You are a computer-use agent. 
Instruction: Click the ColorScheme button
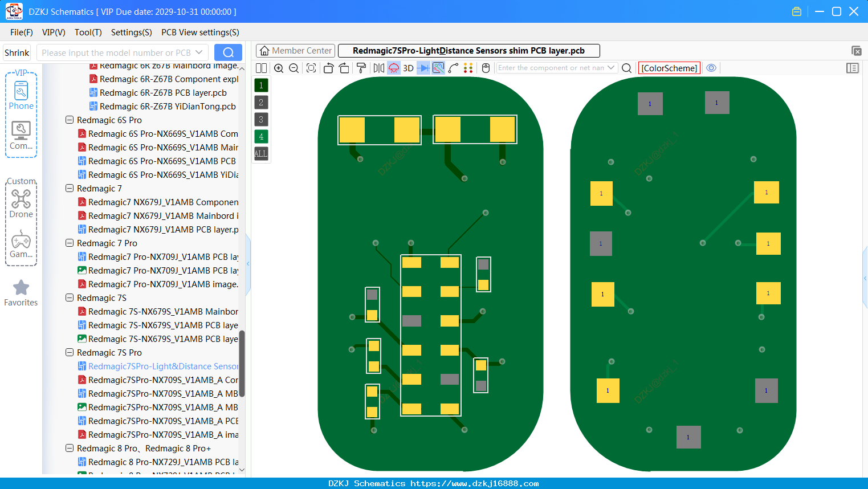coord(669,68)
